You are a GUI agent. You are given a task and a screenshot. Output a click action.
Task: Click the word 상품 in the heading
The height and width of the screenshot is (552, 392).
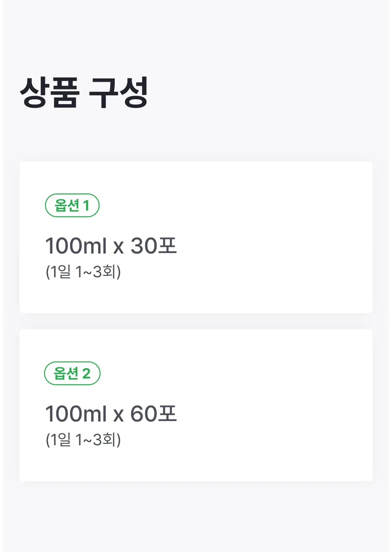pyautogui.click(x=49, y=93)
